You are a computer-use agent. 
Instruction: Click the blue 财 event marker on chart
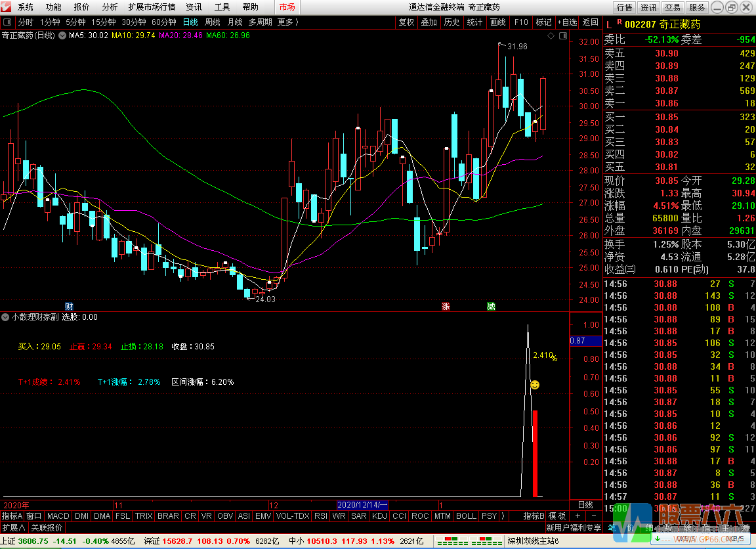pyautogui.click(x=69, y=307)
